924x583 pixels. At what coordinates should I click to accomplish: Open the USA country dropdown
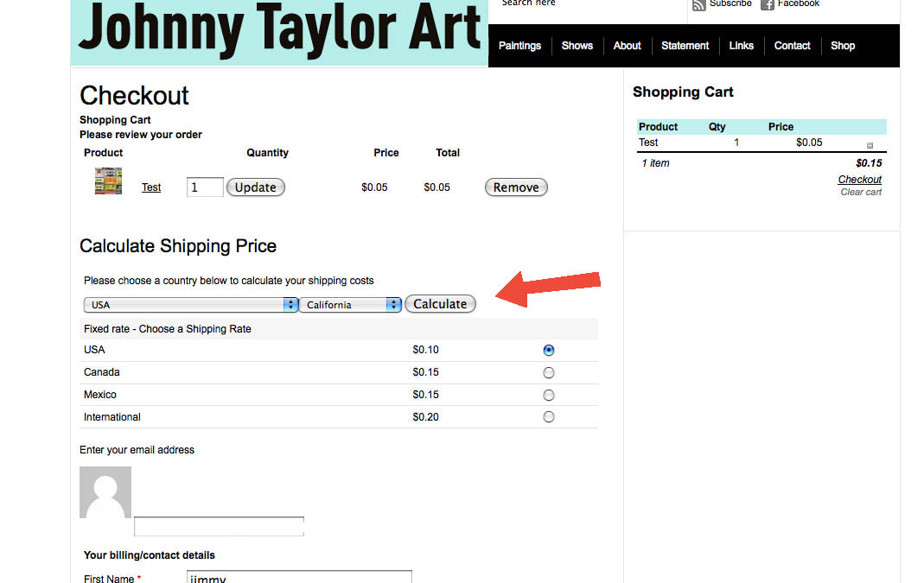[x=191, y=304]
